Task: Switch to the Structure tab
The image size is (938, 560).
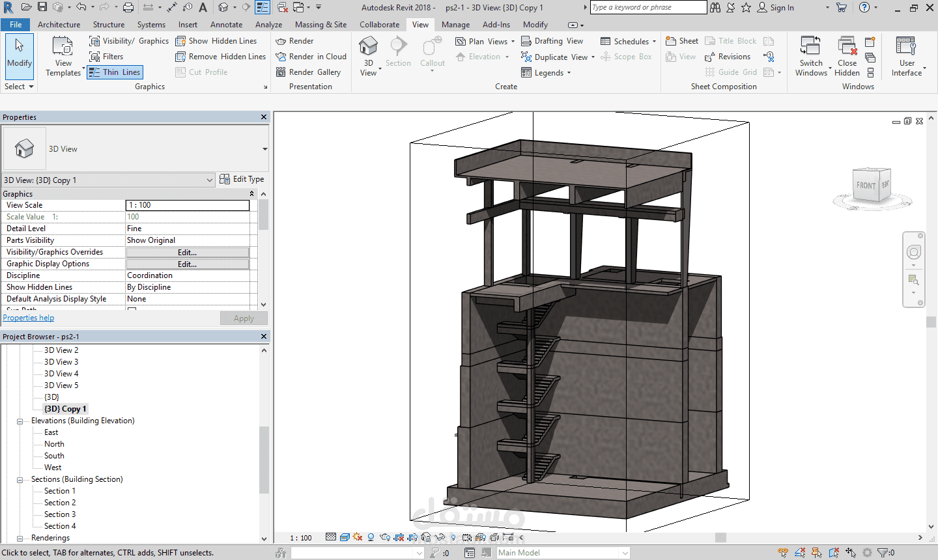Action: click(x=109, y=25)
